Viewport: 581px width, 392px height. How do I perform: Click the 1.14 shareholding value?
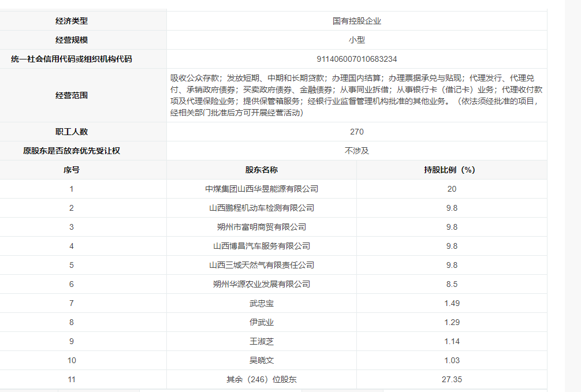click(452, 342)
